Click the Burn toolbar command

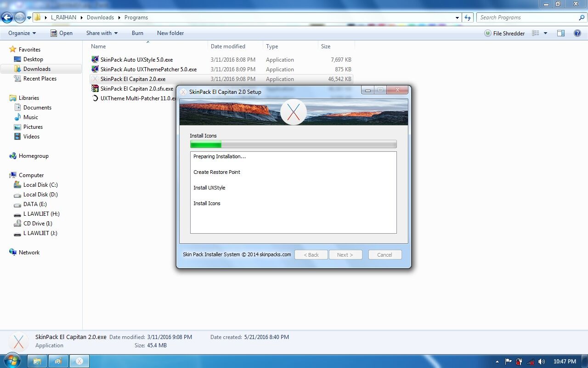[x=137, y=33]
